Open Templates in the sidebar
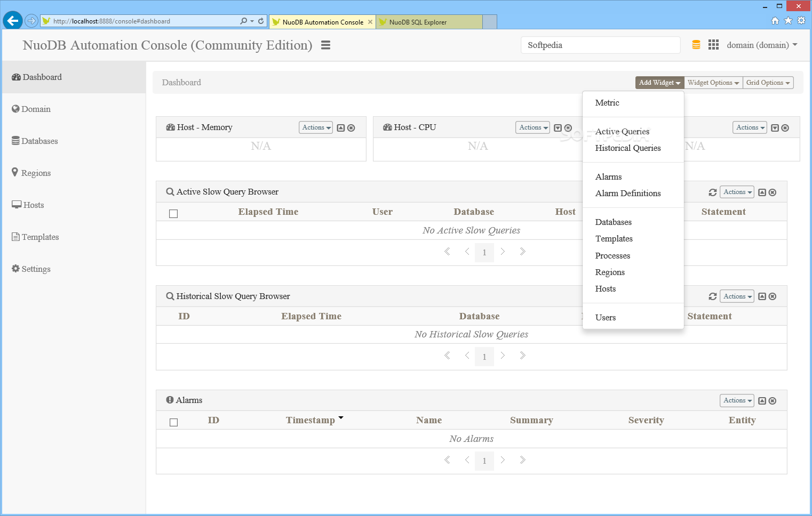This screenshot has height=516, width=812. coord(74,237)
